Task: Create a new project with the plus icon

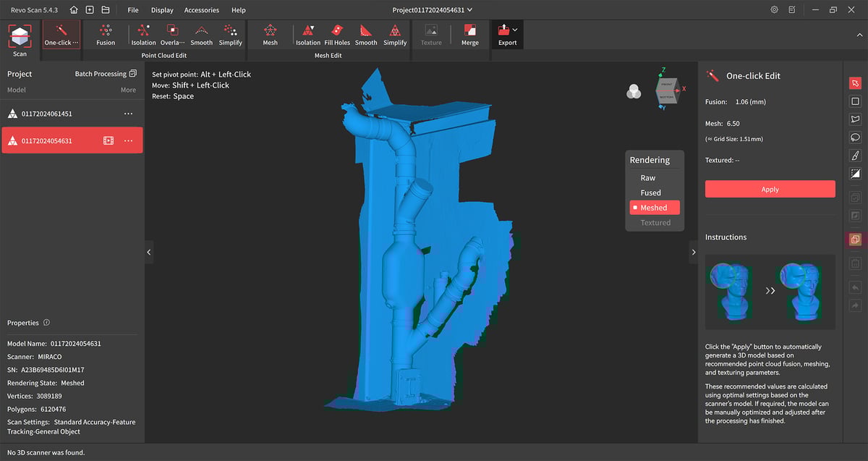Action: pos(90,10)
